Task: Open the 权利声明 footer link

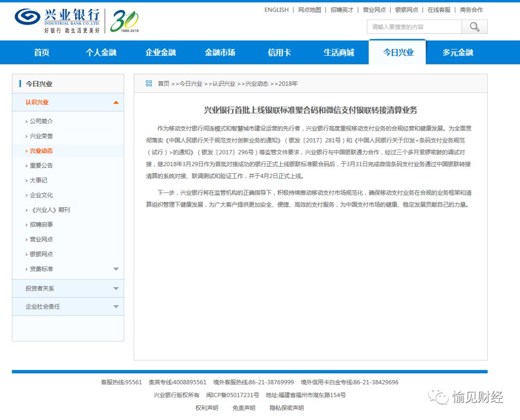Action: pyautogui.click(x=207, y=408)
